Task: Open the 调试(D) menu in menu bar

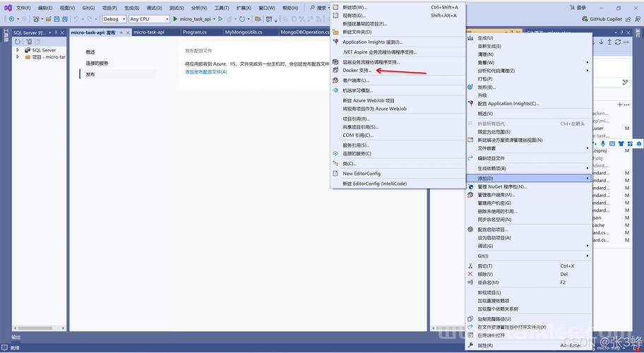Action: (x=154, y=8)
